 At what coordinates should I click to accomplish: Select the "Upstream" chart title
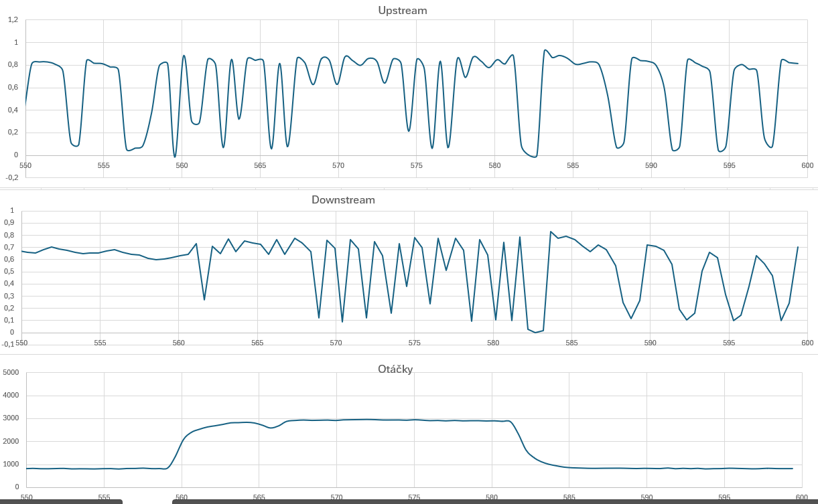point(402,11)
